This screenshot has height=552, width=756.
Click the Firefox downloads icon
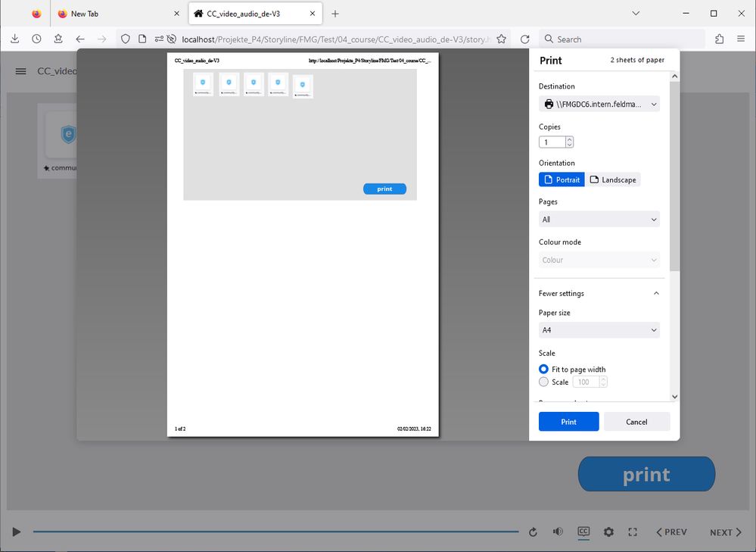(15, 39)
